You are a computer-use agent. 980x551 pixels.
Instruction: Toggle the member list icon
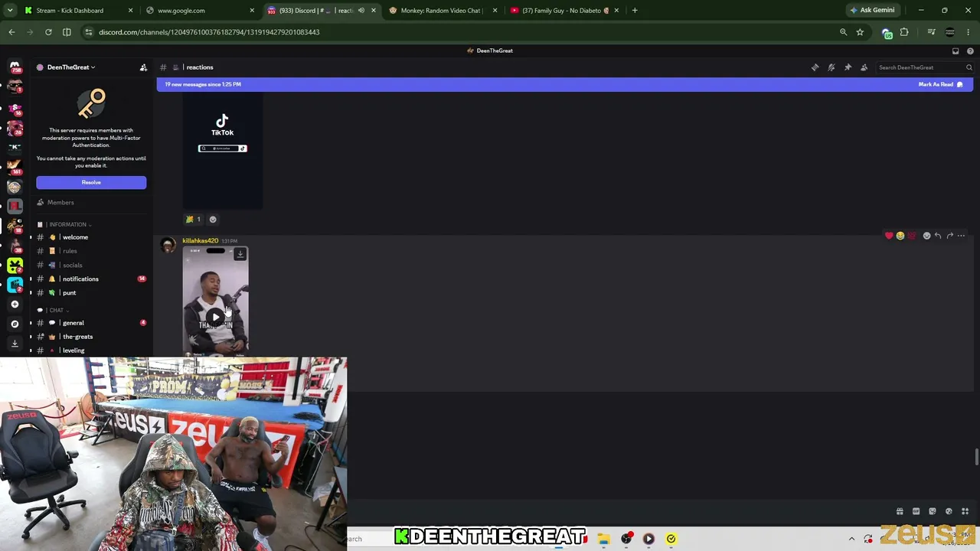coord(864,67)
